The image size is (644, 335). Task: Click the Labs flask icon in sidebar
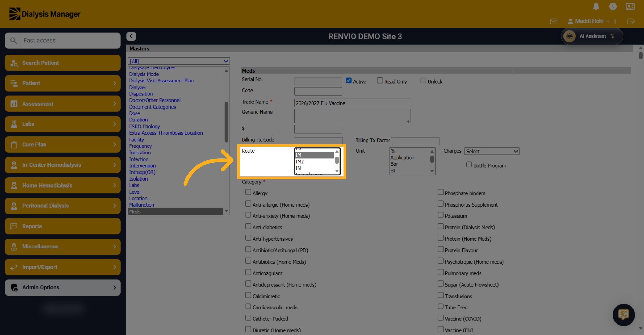(14, 124)
